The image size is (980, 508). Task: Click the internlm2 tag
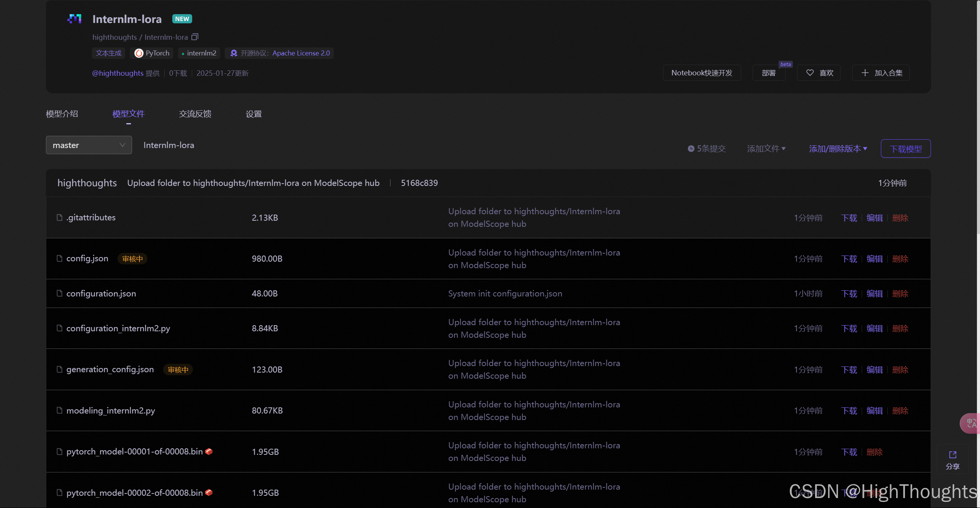click(x=199, y=53)
